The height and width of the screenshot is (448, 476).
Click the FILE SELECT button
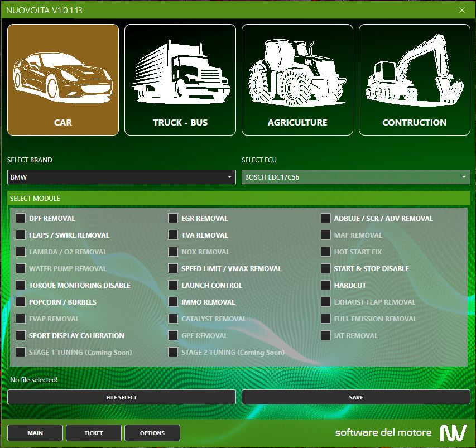[122, 397]
